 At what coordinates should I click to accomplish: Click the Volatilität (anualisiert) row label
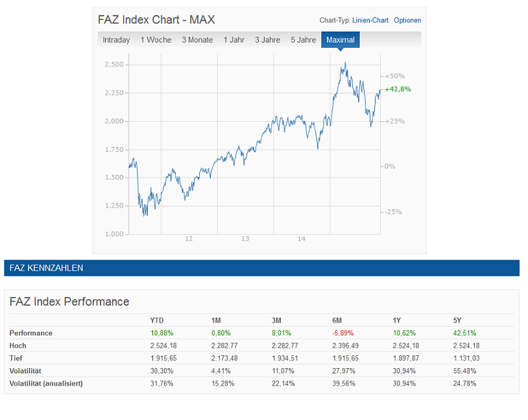coord(46,383)
